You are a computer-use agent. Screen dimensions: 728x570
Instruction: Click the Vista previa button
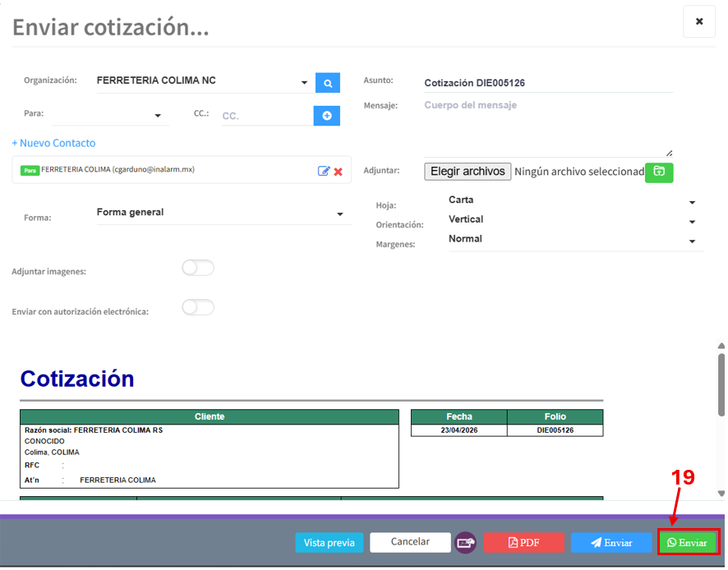(329, 543)
